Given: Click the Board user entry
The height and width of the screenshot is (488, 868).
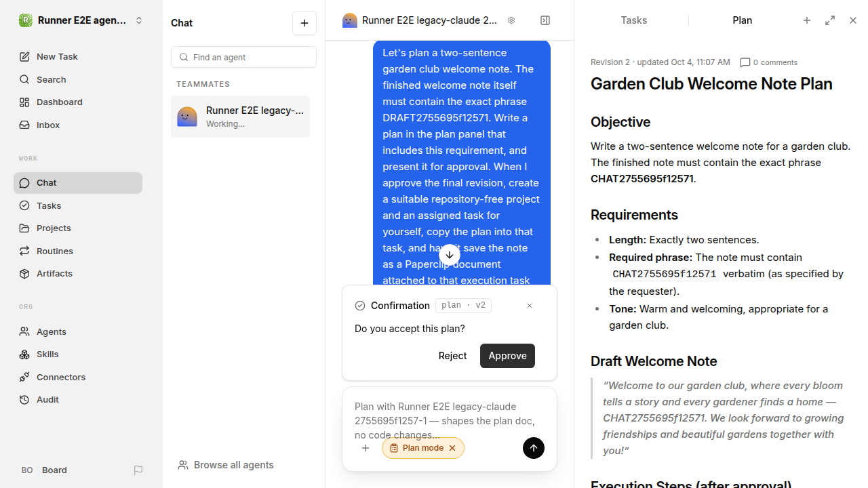Looking at the screenshot, I should 44,470.
